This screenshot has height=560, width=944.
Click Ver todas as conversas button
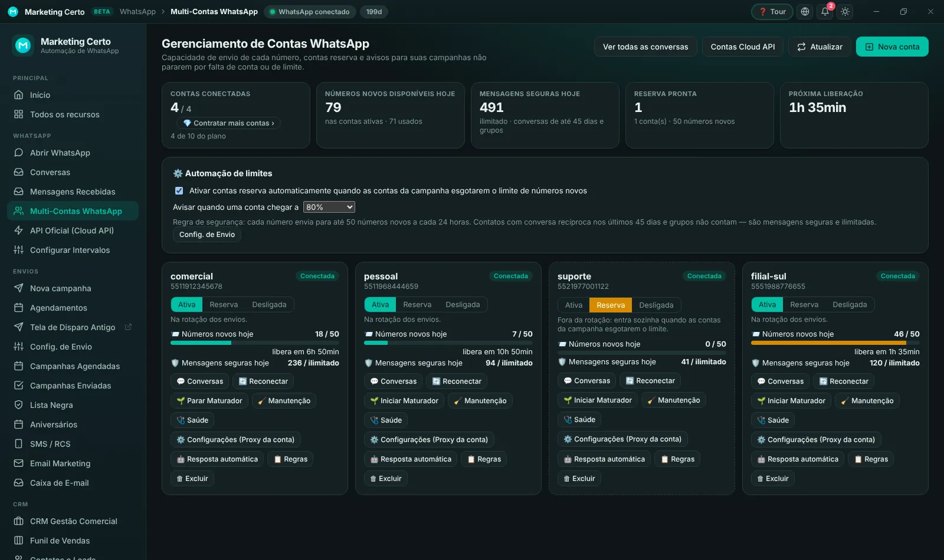645,47
